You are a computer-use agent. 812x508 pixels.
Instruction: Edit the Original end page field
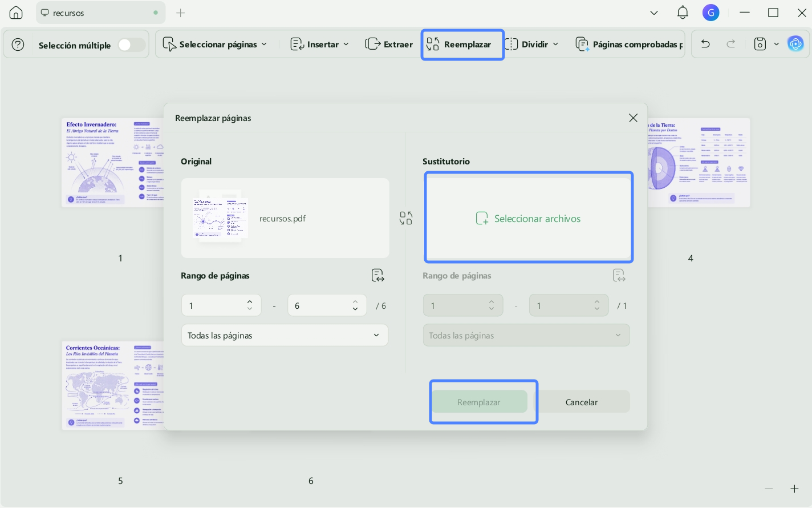[327, 305]
